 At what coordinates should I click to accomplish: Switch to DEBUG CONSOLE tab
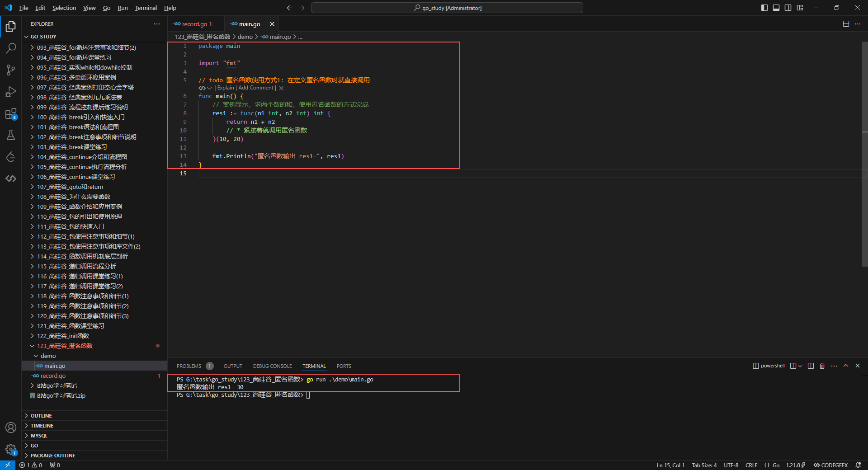(272, 366)
